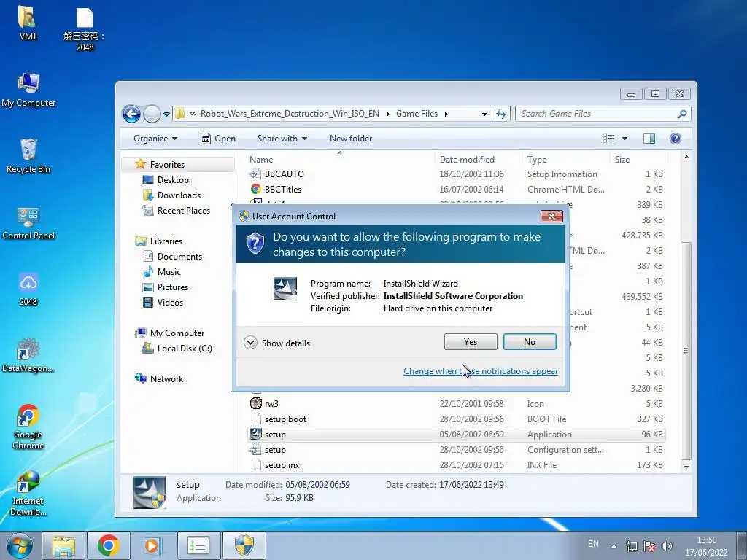Select My Computer in navigation pane
747x560 pixels.
tap(177, 332)
